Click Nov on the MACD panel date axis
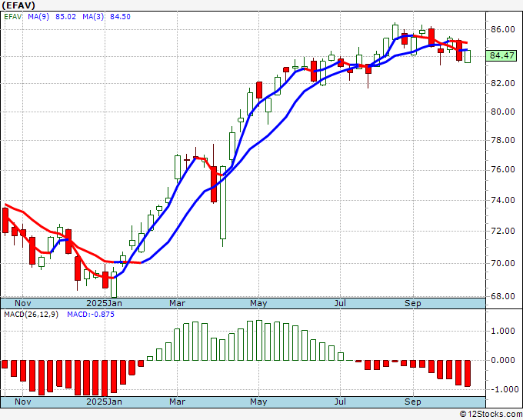Screen dimensions: 523x420 [x=22, y=402]
